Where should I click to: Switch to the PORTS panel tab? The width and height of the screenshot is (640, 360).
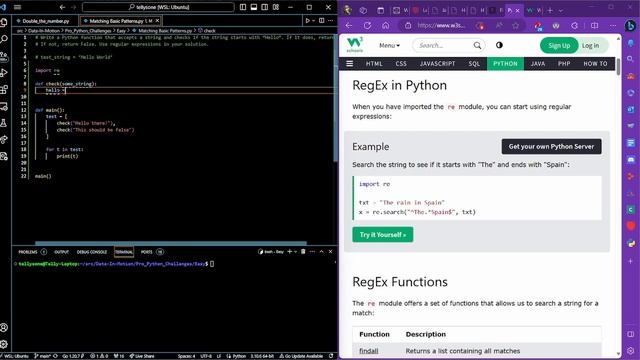[147, 252]
